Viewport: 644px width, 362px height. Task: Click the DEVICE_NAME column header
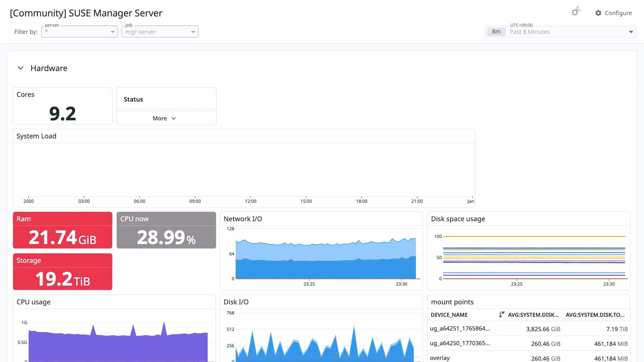(449, 315)
